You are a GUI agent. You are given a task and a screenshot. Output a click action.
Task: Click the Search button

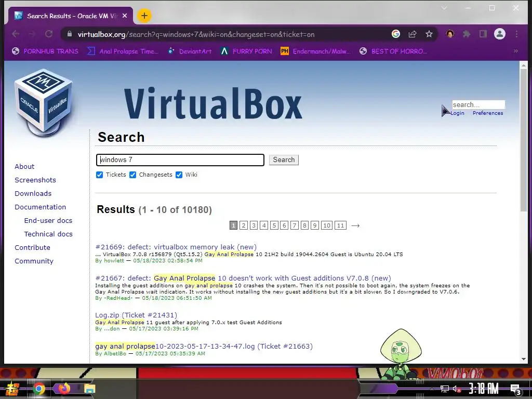pos(284,160)
